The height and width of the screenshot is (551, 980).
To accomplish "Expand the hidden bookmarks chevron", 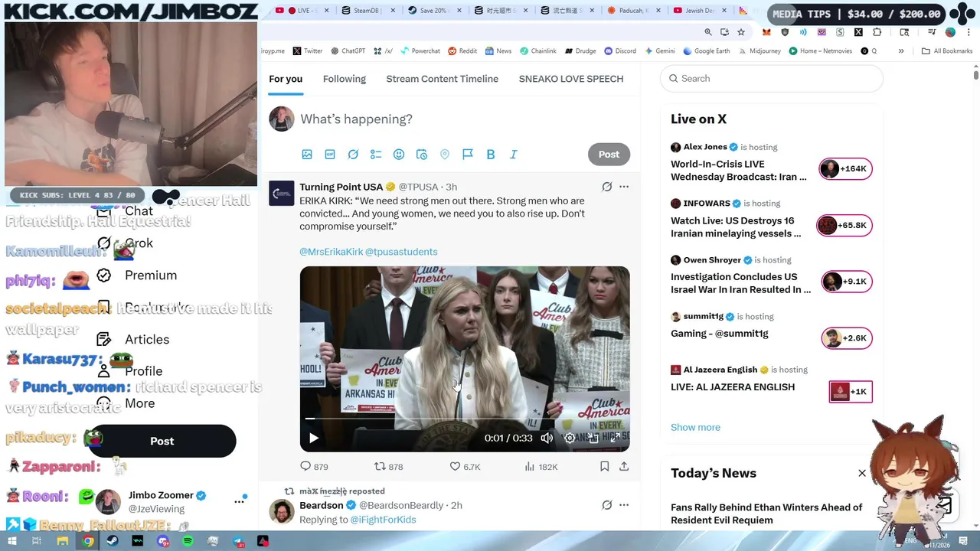I will 901,51.
